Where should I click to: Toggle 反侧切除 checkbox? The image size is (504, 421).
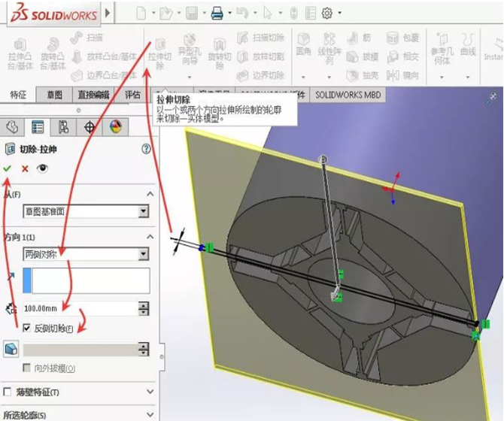coord(26,328)
